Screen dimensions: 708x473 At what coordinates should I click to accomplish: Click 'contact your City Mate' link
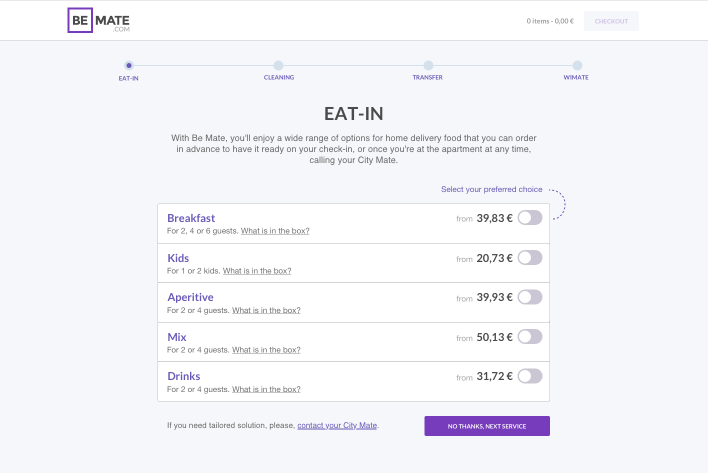pos(337,426)
